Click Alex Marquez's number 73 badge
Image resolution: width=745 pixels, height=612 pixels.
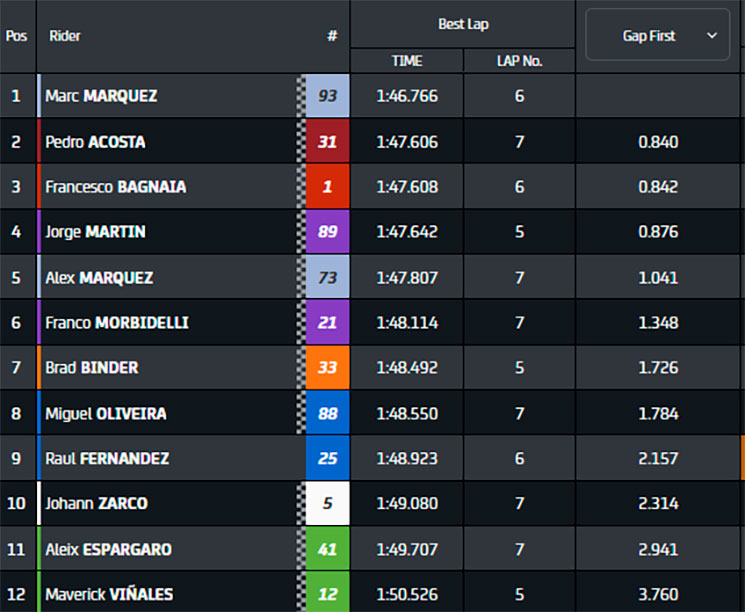[327, 277]
